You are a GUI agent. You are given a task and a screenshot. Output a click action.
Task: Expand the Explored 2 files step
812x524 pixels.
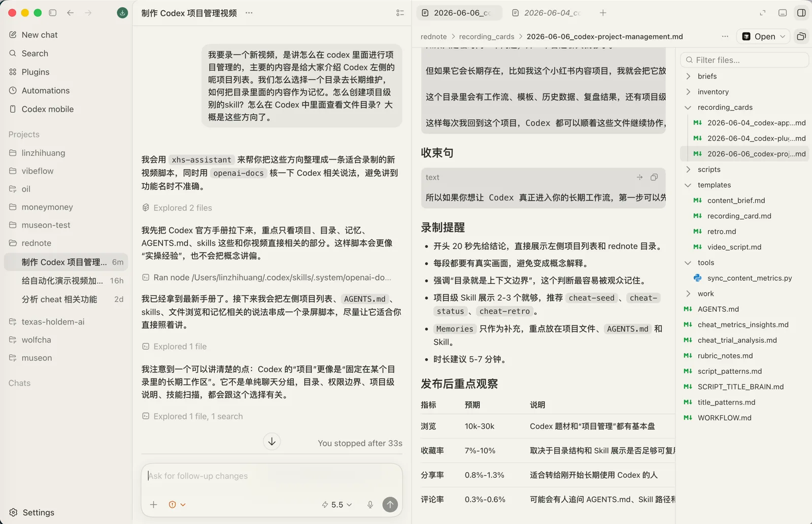[x=177, y=208]
